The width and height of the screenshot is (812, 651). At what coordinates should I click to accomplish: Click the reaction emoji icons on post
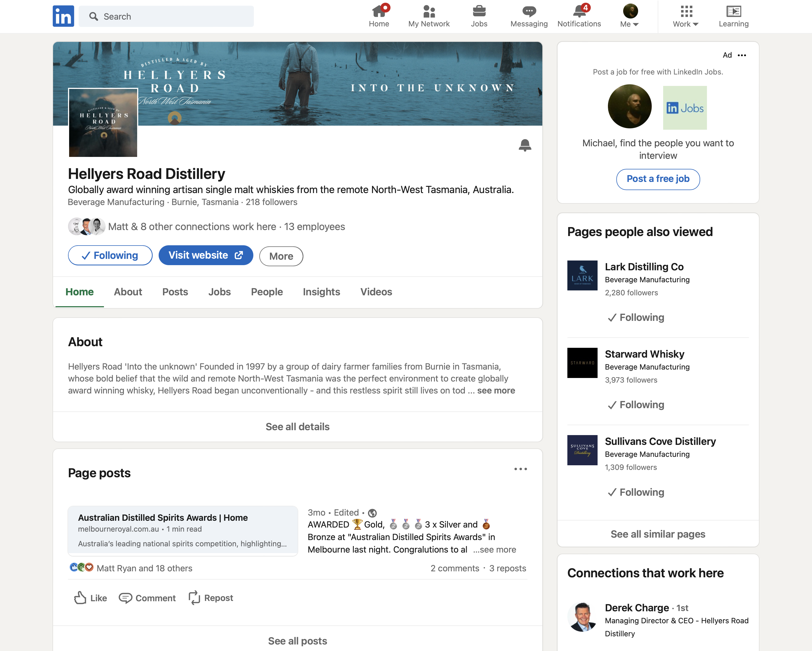pyautogui.click(x=81, y=568)
